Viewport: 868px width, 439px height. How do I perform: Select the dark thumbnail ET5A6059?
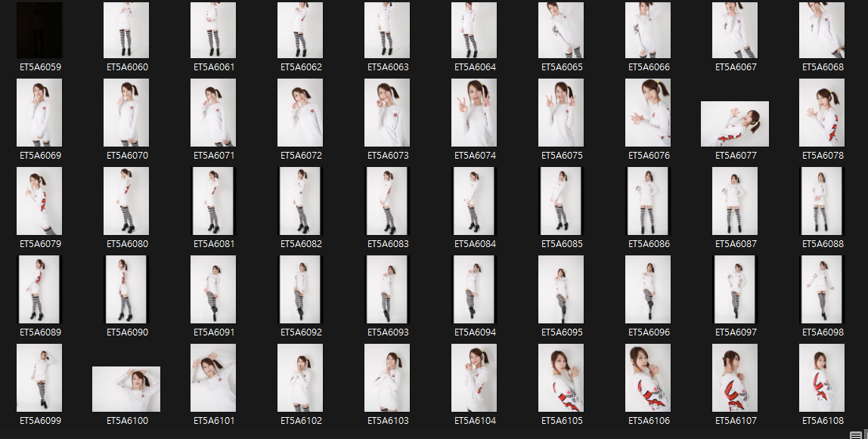[39, 30]
